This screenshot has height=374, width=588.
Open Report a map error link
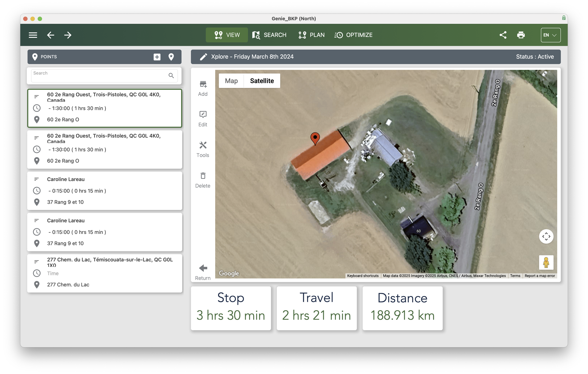tap(540, 276)
